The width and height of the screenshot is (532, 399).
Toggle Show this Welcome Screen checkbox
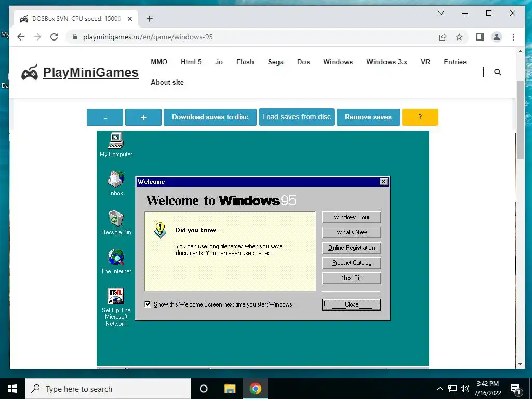tap(148, 304)
